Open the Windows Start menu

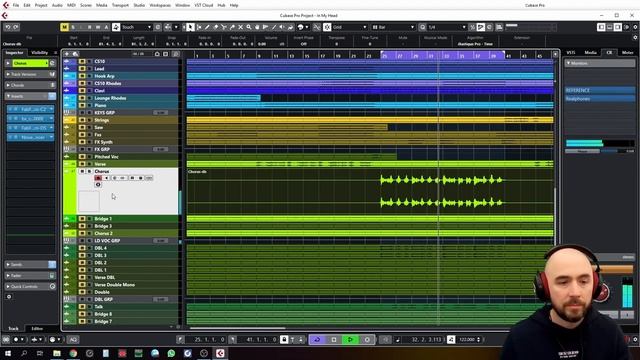point(8,353)
